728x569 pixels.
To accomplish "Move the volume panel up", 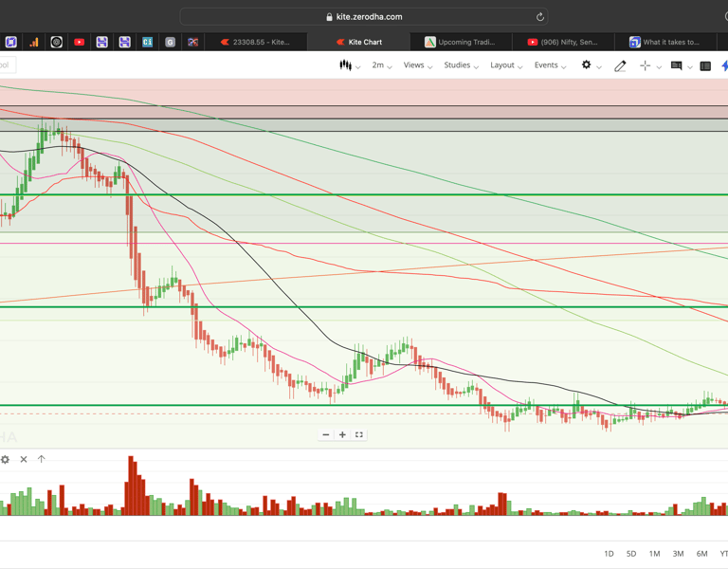I will tap(42, 459).
